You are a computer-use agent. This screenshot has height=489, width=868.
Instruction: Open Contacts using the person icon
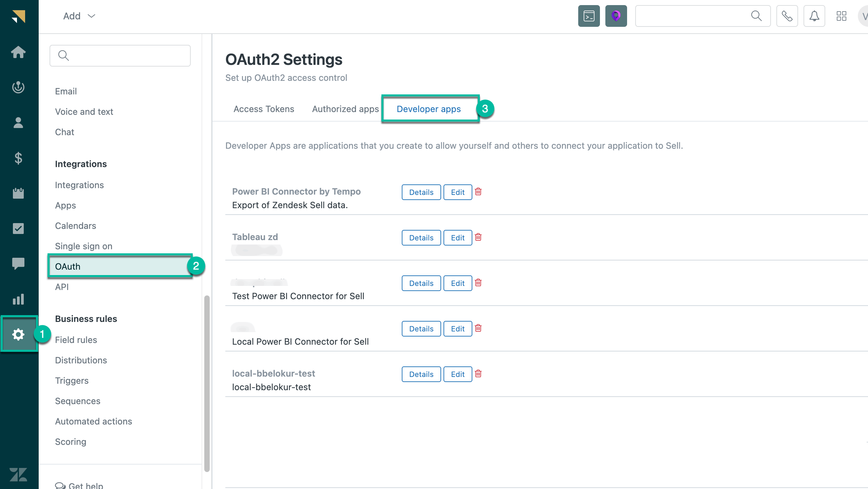click(x=19, y=123)
